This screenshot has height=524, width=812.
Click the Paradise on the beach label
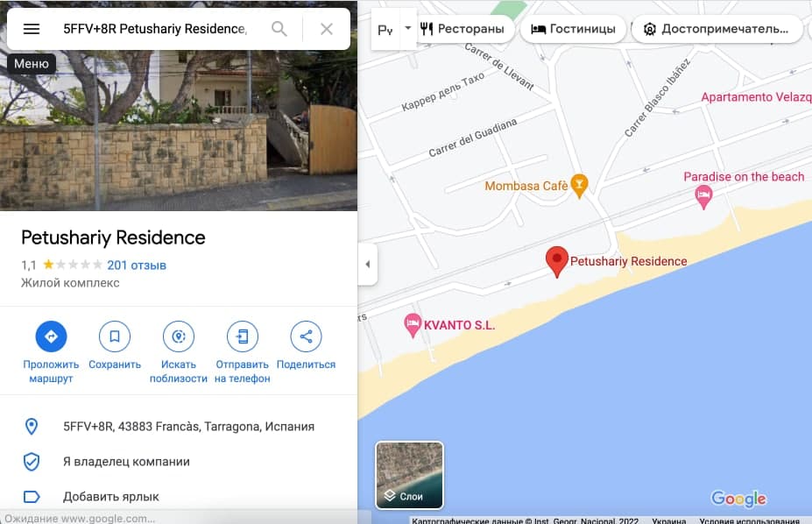(745, 177)
